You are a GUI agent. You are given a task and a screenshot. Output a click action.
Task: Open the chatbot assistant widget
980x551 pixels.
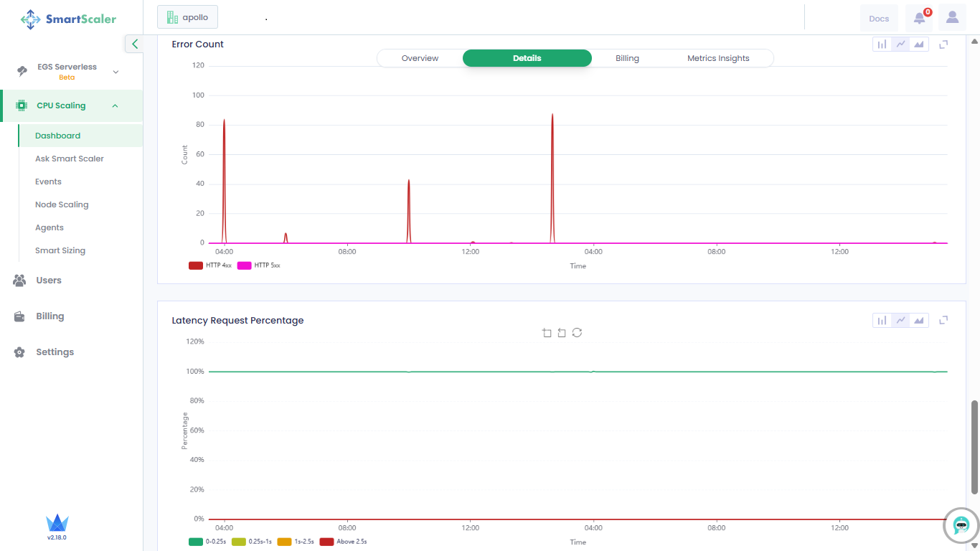point(961,525)
